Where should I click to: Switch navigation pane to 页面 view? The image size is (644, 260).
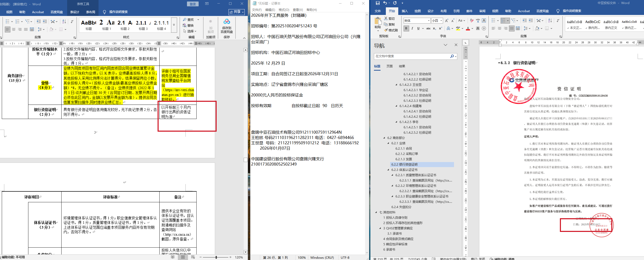point(389,66)
